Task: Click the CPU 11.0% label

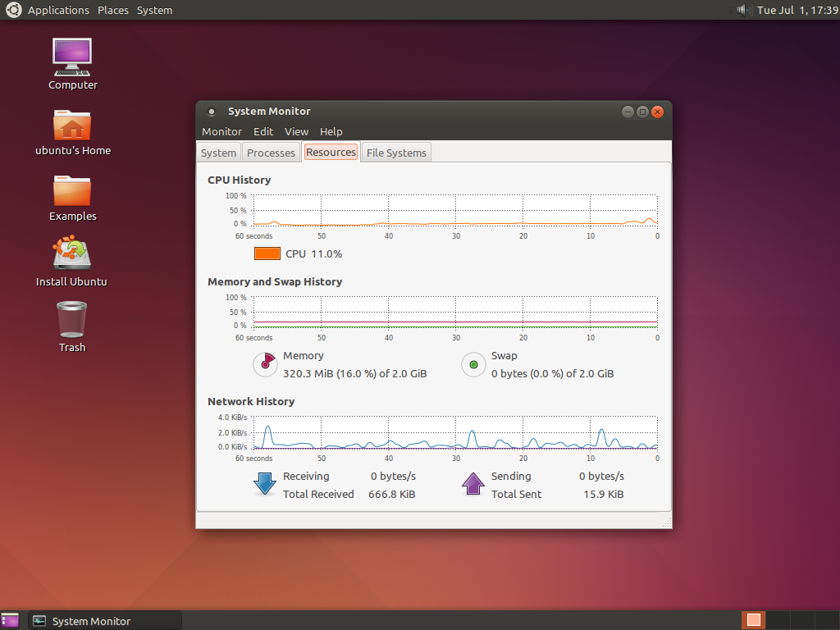Action: coord(313,254)
